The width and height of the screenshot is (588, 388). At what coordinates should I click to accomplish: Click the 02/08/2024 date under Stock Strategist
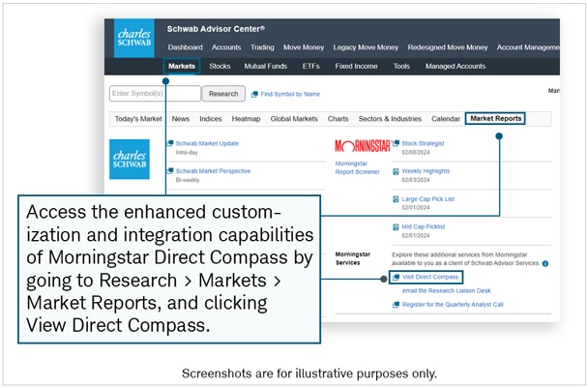(416, 152)
